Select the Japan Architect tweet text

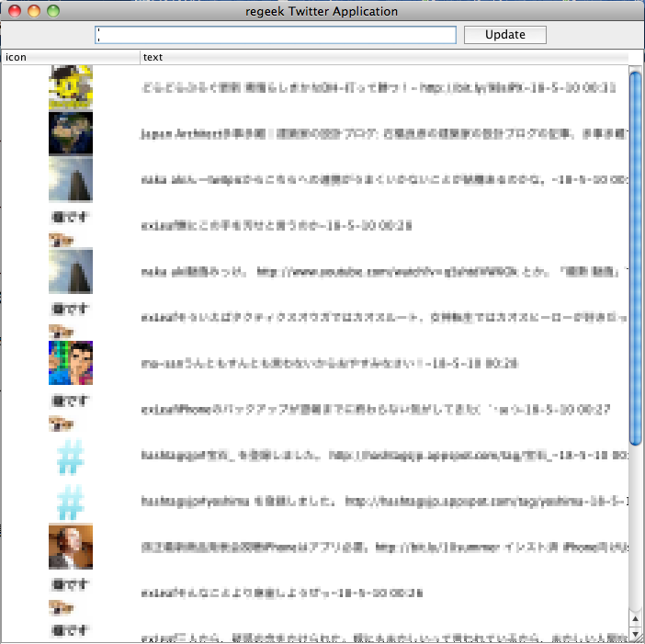click(x=384, y=133)
